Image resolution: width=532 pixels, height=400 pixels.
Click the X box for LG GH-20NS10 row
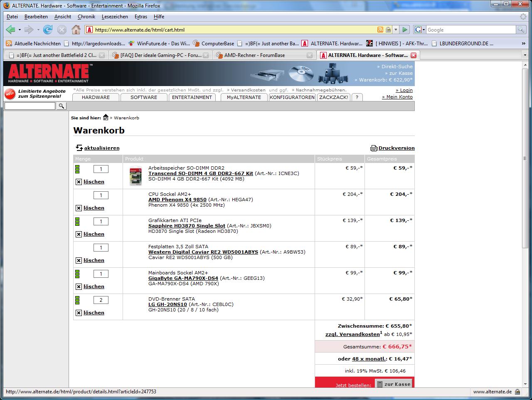click(79, 313)
